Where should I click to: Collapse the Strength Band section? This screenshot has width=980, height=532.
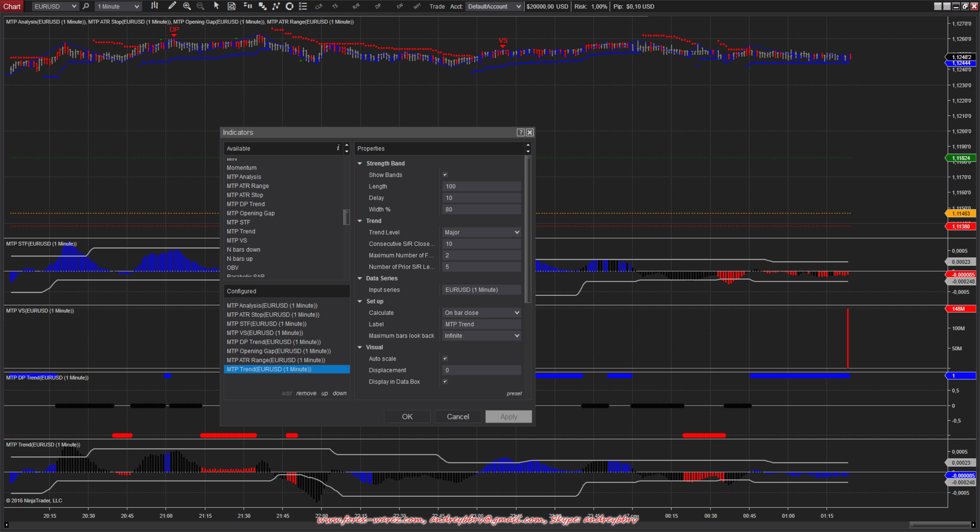[360, 163]
